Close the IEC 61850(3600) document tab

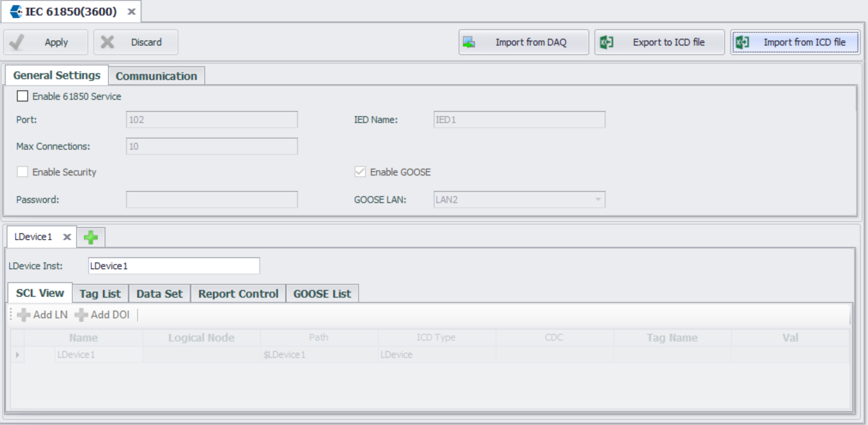pyautogui.click(x=131, y=12)
